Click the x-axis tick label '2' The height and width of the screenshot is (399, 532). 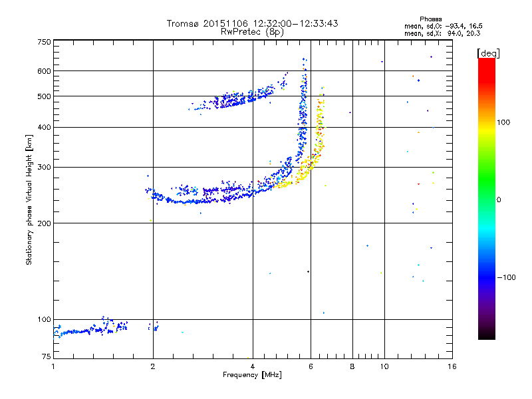pos(153,366)
